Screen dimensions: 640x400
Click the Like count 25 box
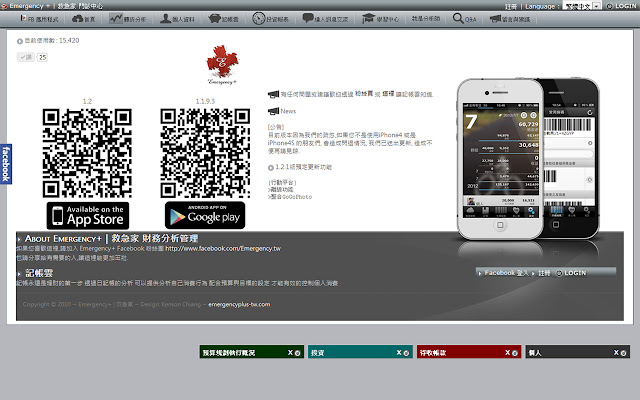tap(42, 57)
